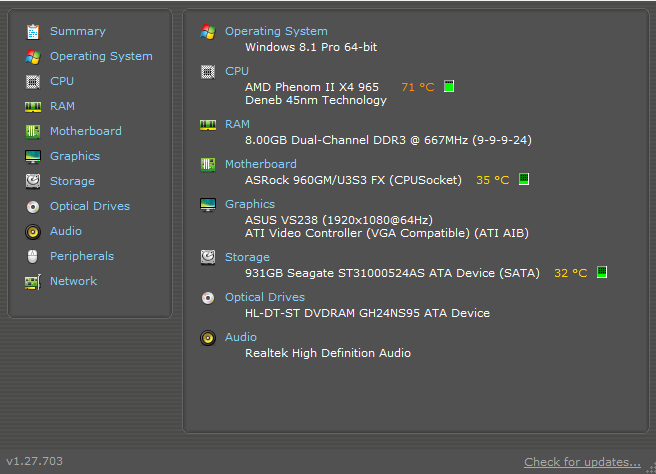Click the Motherboard icon in sidebar

(x=33, y=131)
